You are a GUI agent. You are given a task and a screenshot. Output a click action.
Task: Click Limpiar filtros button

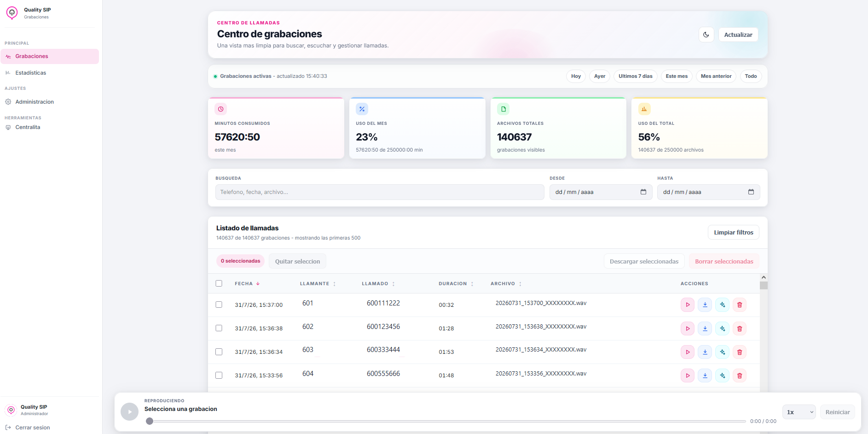coord(734,232)
